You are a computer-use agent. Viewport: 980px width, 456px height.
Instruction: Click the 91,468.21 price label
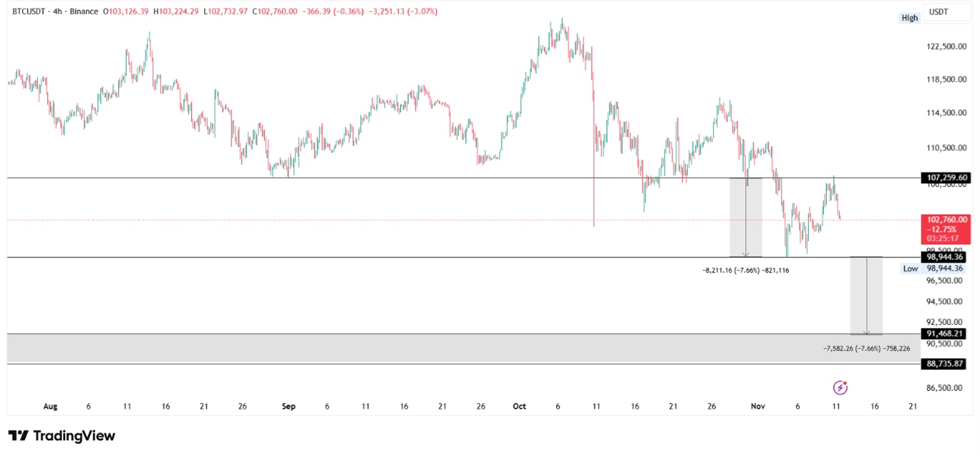[944, 334]
